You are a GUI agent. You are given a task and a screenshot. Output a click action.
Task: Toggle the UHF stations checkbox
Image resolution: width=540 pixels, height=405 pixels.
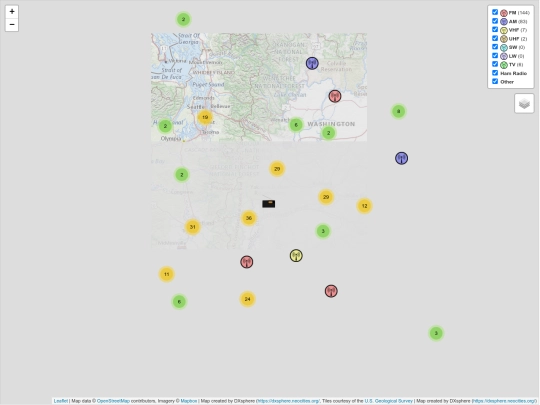(495, 38)
